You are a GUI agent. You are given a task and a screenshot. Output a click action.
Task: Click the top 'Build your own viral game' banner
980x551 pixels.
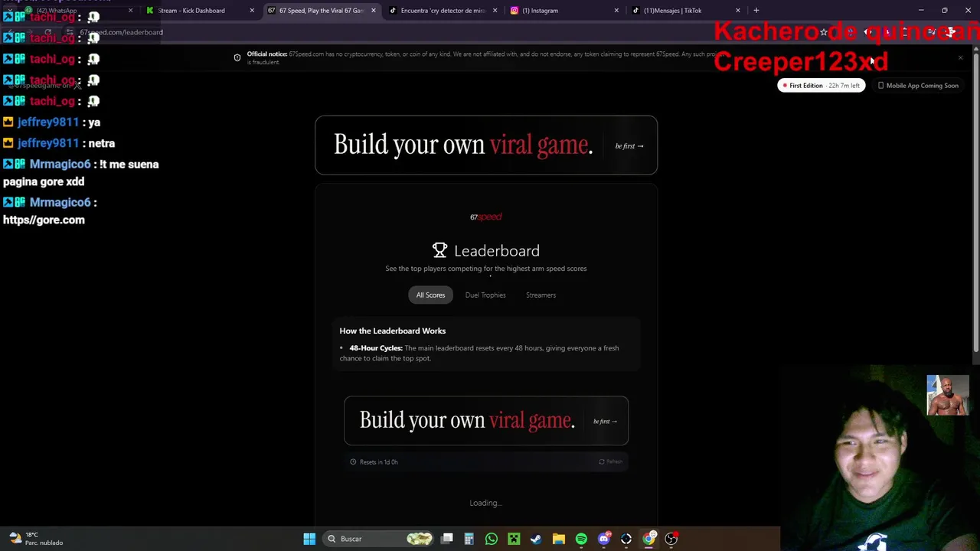point(486,145)
